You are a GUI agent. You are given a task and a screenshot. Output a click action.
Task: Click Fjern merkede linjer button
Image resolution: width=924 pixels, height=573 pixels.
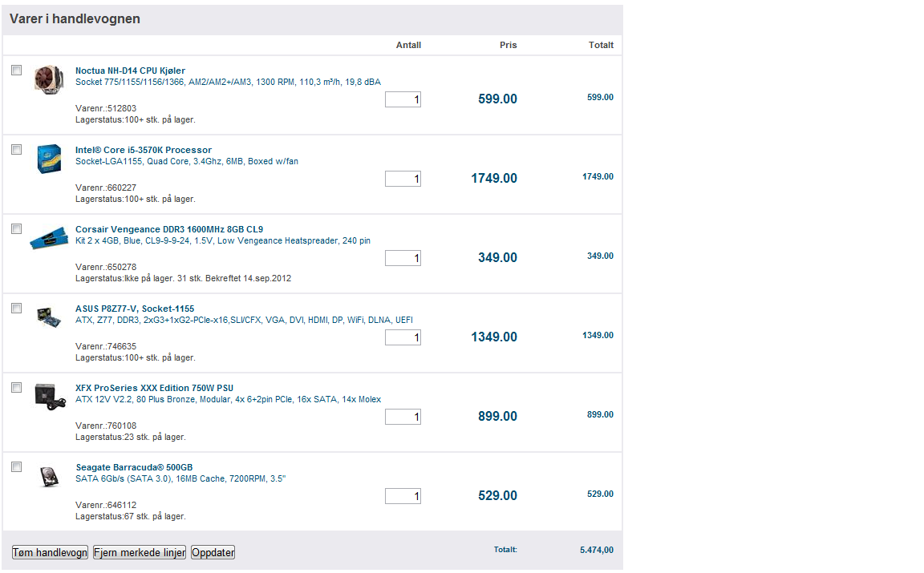140,552
